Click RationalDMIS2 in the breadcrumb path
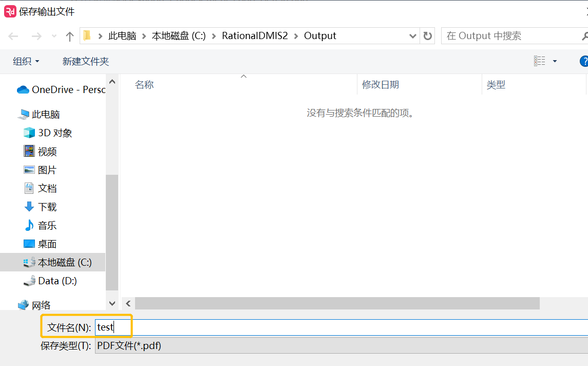This screenshot has height=366, width=588. click(255, 36)
